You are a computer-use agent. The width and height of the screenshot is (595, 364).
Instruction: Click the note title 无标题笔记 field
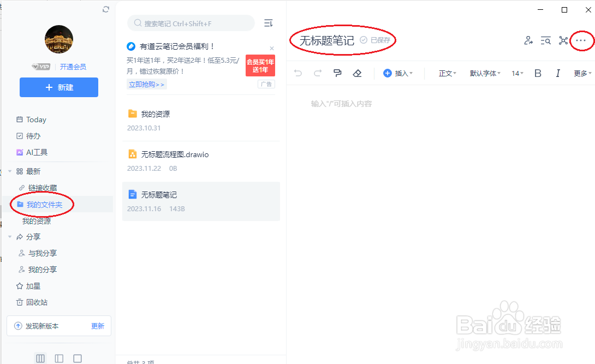coord(327,40)
